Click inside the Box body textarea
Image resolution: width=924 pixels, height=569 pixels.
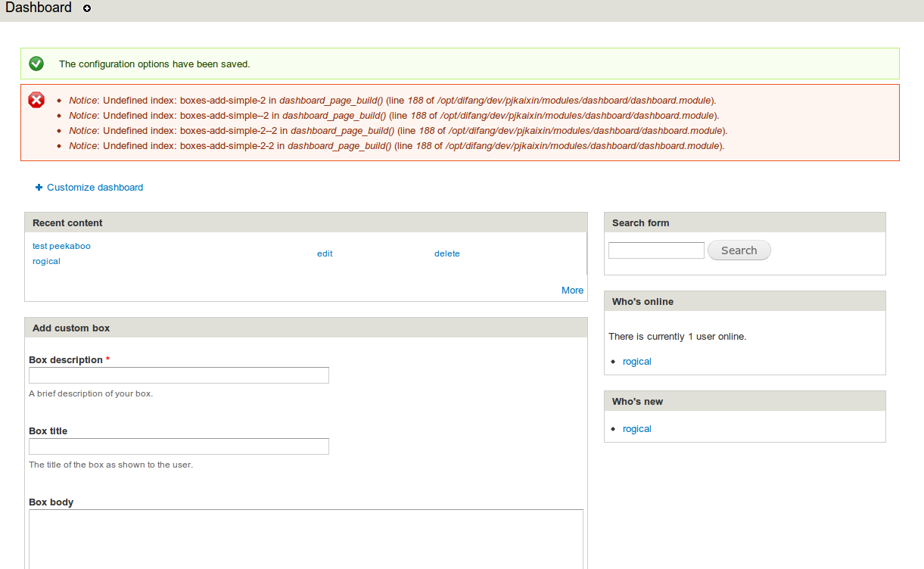306,539
